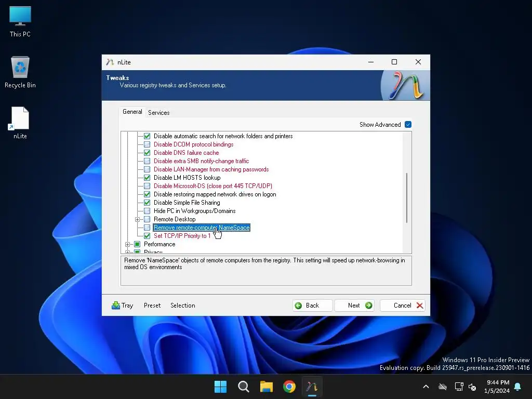532x399 pixels.
Task: Show hidden system tray icons
Action: [426, 387]
